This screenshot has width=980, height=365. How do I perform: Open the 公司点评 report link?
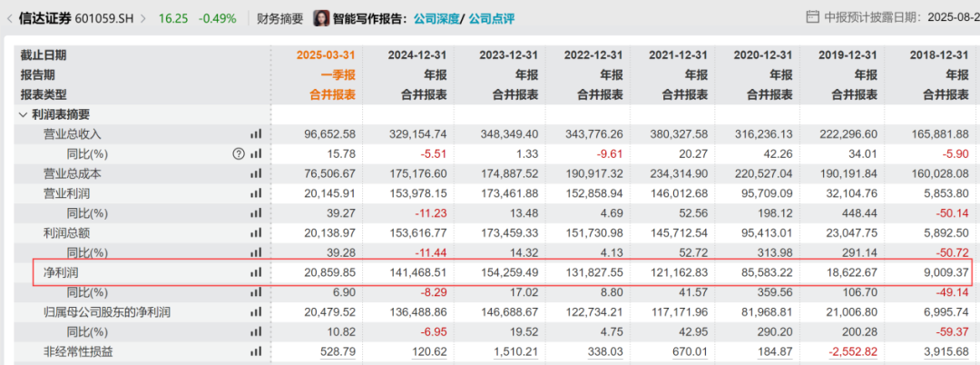tap(491, 19)
